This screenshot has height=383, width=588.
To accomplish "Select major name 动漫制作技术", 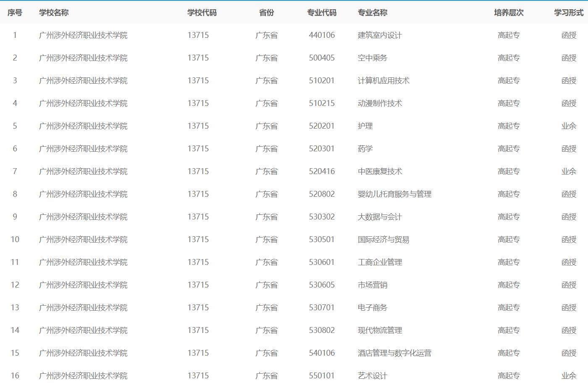I will (x=380, y=103).
